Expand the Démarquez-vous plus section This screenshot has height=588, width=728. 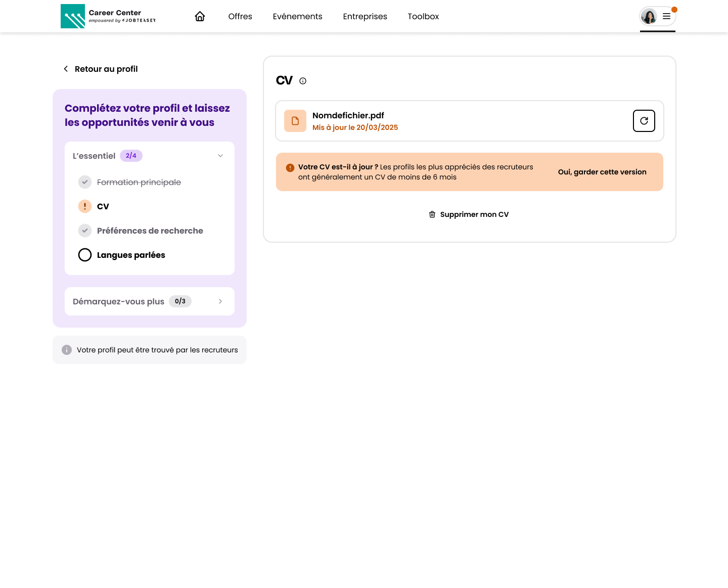point(220,301)
